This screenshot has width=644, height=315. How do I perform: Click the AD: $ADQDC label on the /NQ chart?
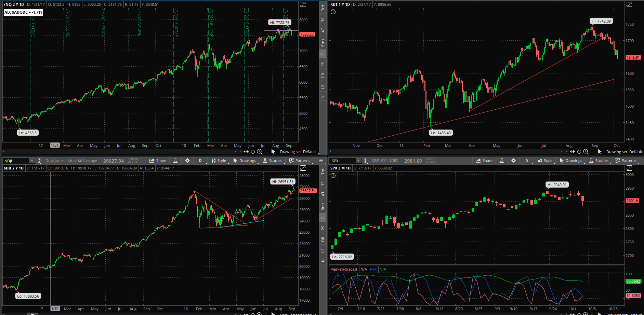click(24, 12)
